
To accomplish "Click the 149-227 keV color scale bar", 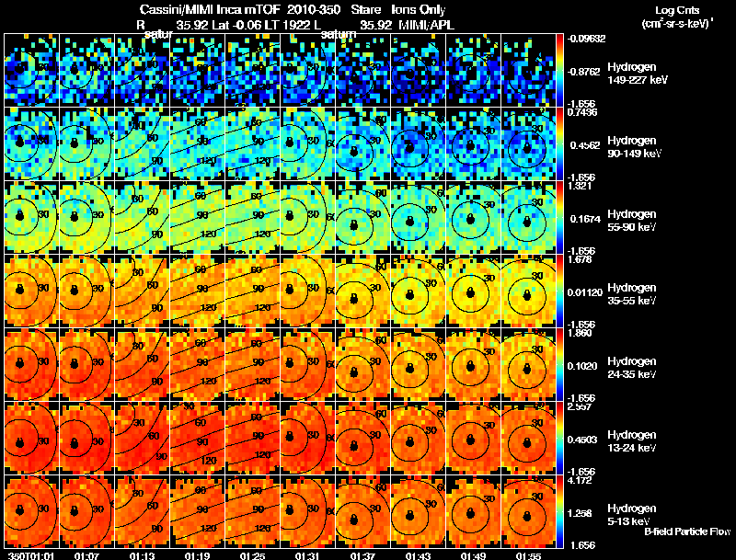I will pos(559,71).
